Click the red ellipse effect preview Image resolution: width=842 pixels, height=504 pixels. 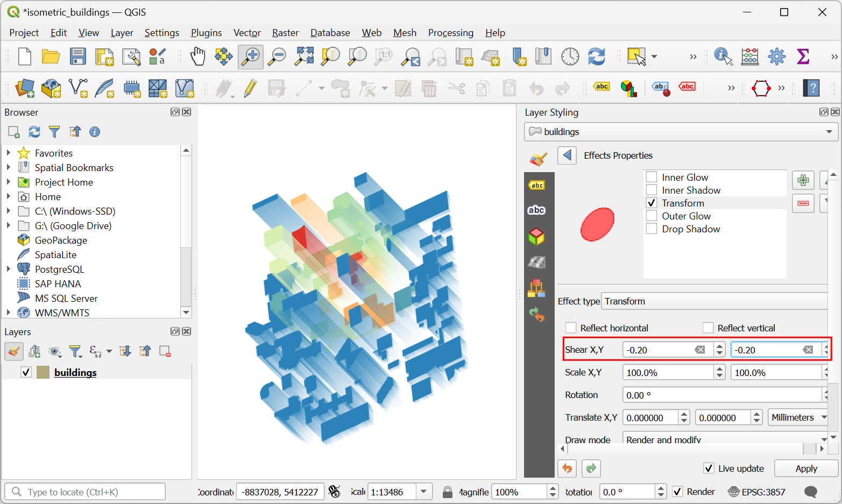(x=597, y=224)
